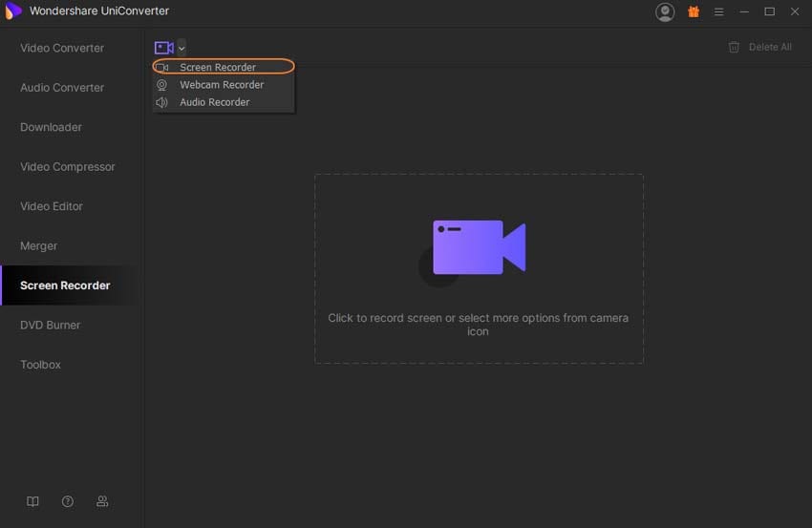Viewport: 812px width, 528px height.
Task: Open the hamburger menu in title bar
Action: [x=718, y=11]
